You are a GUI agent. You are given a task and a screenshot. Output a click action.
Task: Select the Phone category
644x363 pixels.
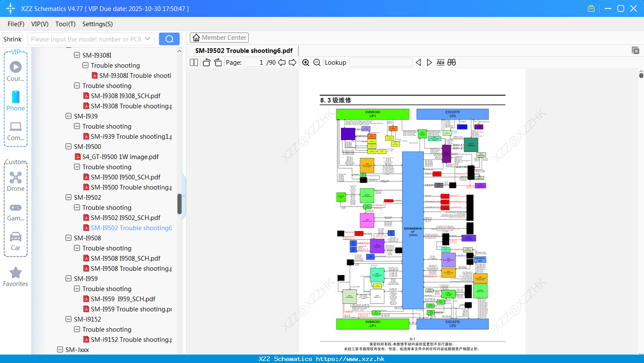pyautogui.click(x=16, y=101)
